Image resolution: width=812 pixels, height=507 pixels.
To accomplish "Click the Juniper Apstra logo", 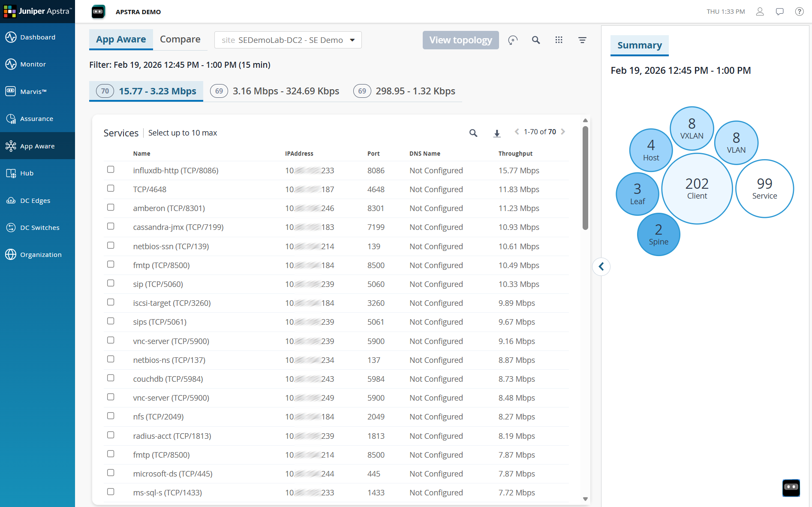I will [x=37, y=11].
